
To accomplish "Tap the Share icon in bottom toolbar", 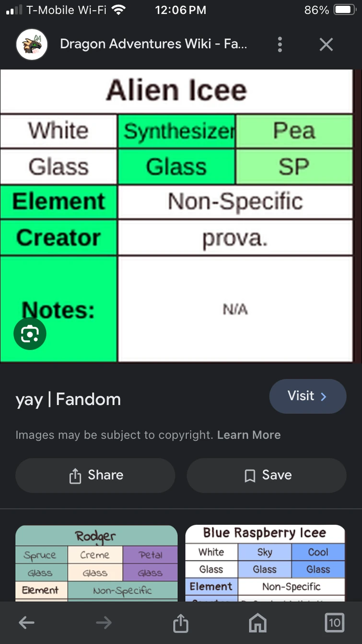I will coord(180,622).
